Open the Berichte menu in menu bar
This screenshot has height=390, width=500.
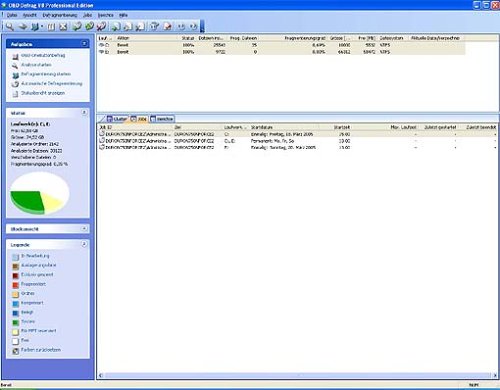105,15
